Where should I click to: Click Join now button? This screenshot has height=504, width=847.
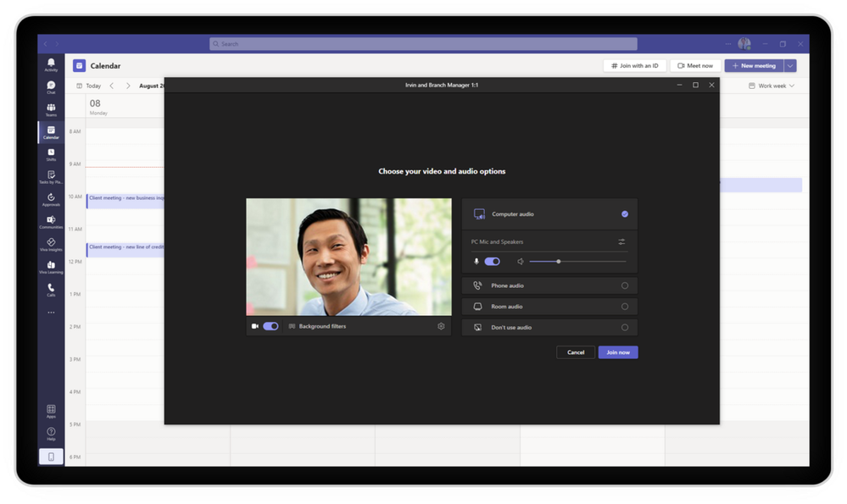click(x=618, y=352)
